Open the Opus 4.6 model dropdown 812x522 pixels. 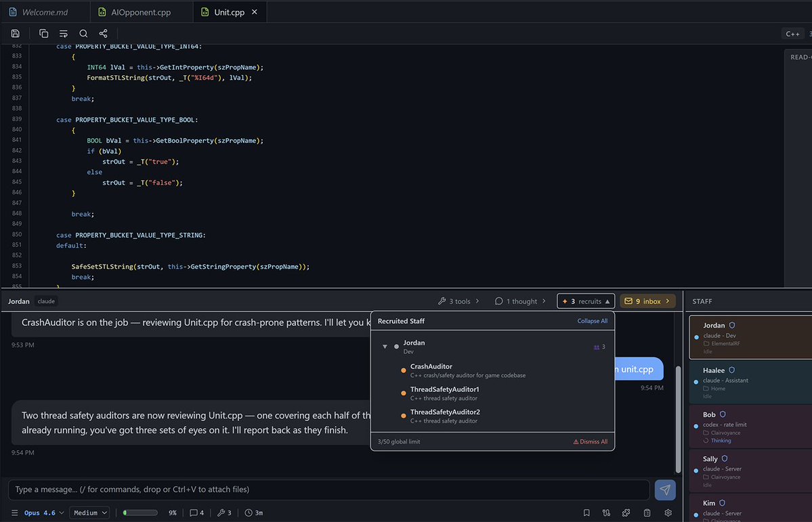(44, 513)
